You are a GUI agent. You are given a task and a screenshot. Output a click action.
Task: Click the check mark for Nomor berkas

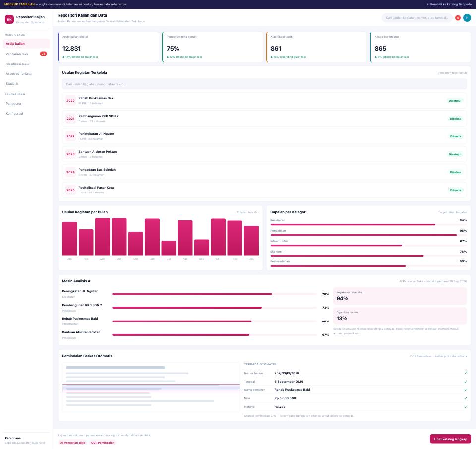click(466, 373)
